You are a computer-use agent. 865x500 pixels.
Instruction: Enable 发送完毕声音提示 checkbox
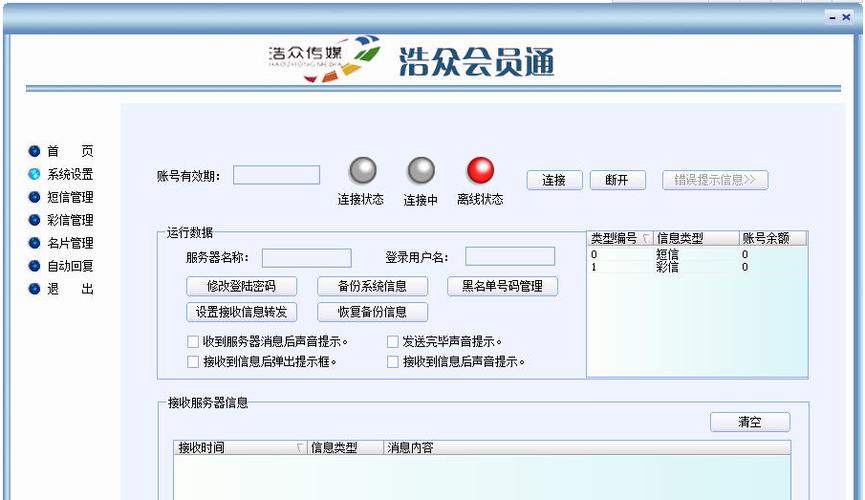[x=393, y=342]
